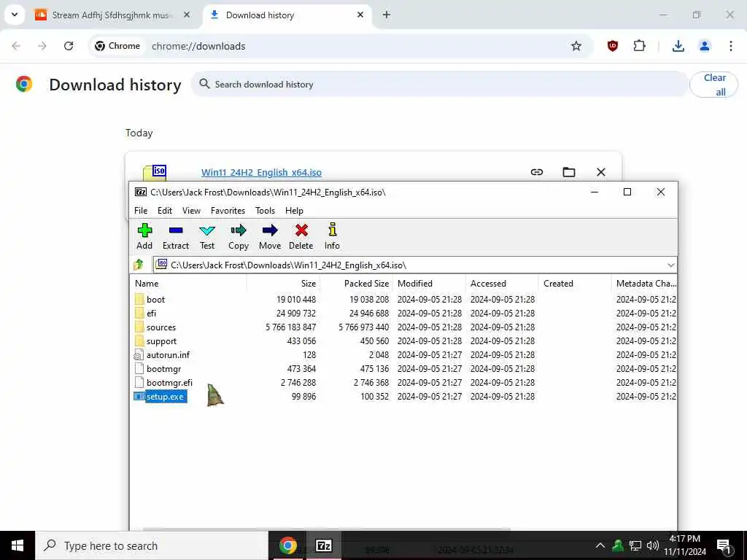Click the Chrome taskbar icon

point(287,545)
